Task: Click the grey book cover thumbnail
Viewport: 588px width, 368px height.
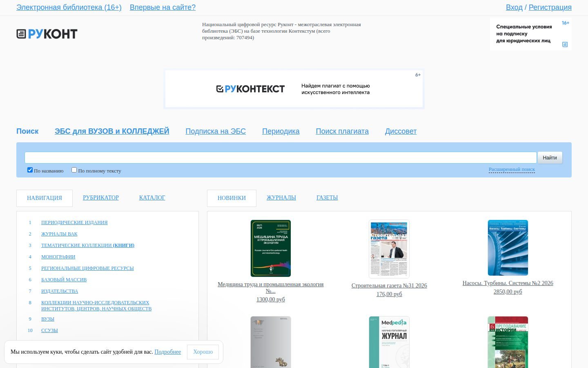Action: click(271, 342)
